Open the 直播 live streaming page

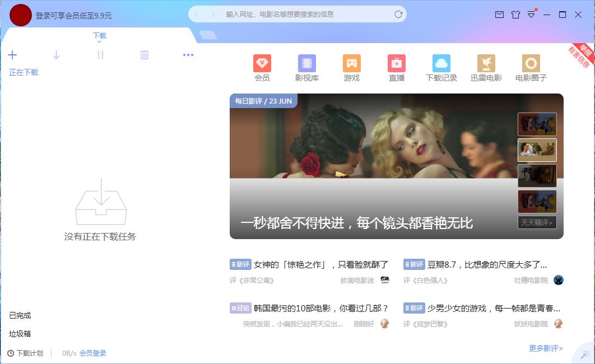coord(397,68)
